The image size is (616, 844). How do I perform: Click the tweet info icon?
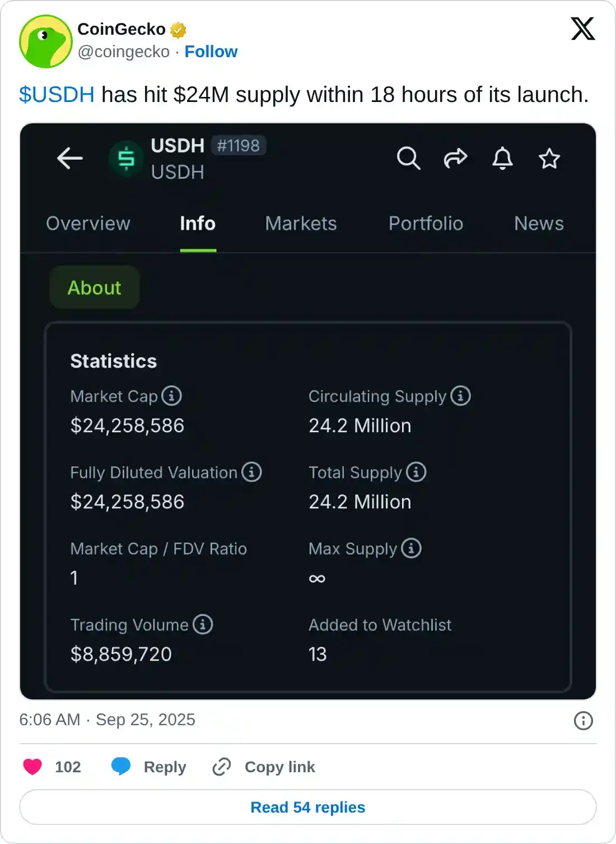coord(583,721)
